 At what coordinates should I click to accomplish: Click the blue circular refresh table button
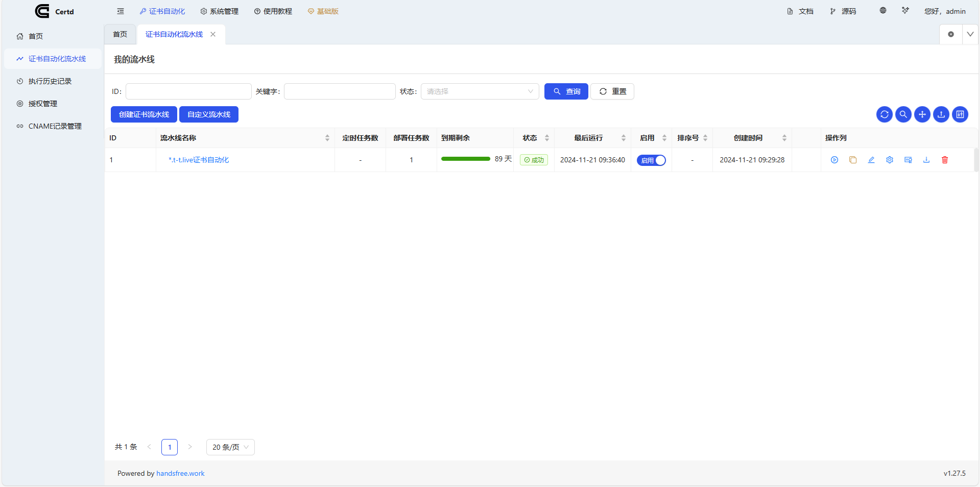coord(884,114)
